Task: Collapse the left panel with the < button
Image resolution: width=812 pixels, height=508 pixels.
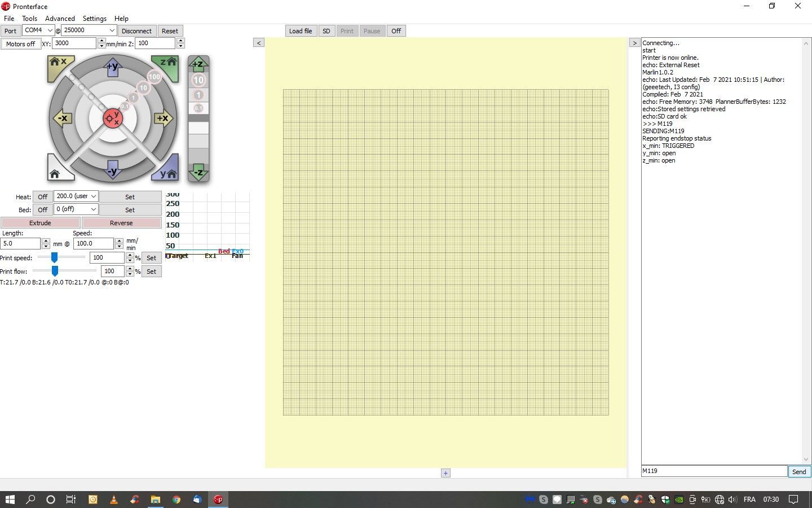Action: point(259,43)
